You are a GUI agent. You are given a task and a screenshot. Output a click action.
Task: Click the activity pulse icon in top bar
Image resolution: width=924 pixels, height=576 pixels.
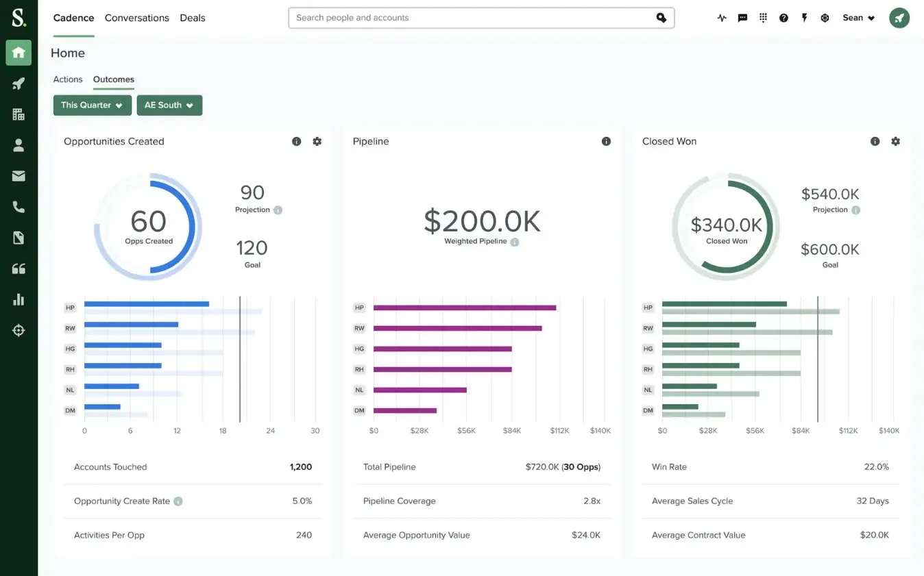click(722, 17)
